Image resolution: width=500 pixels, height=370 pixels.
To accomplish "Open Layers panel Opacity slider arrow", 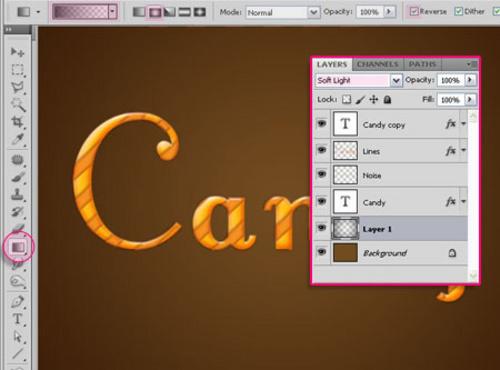I will pyautogui.click(x=470, y=80).
